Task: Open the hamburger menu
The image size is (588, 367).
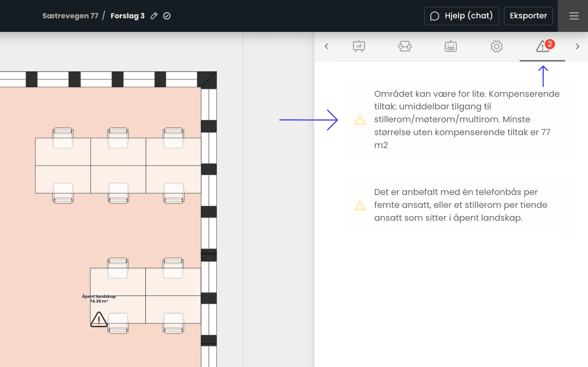Action: pyautogui.click(x=574, y=16)
